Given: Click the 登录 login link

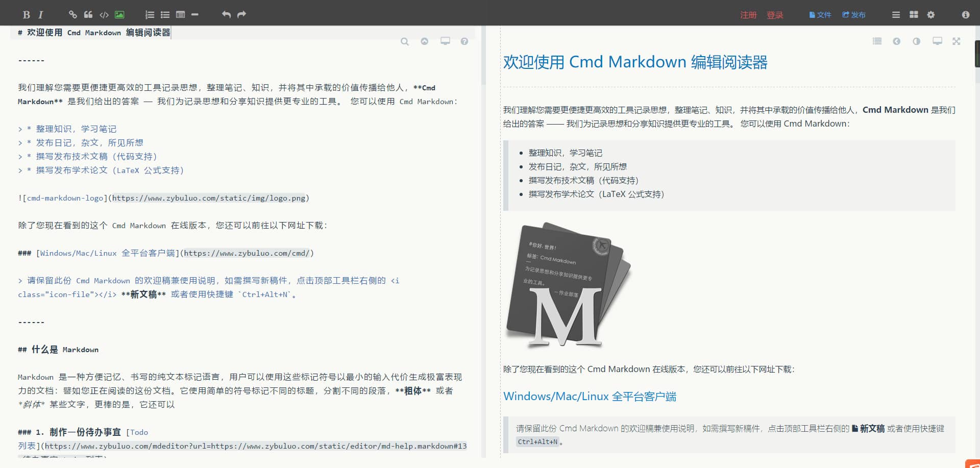Looking at the screenshot, I should [775, 15].
